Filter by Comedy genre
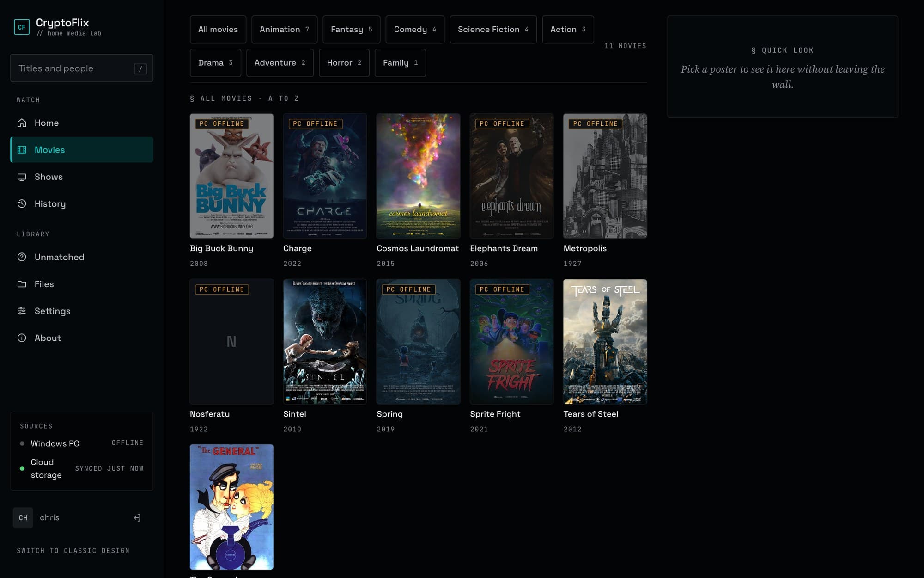This screenshot has width=924, height=578. point(415,29)
